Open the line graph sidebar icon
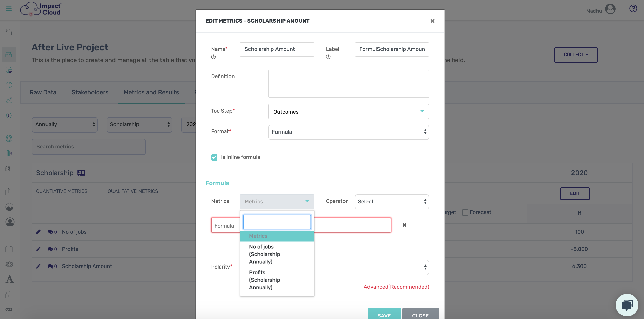Viewport: 644px width, 319px height. click(9, 100)
